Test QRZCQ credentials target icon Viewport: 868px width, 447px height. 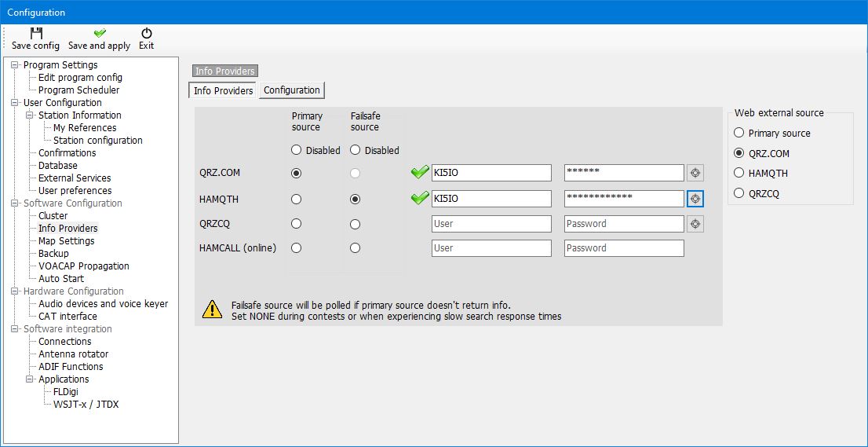(x=695, y=224)
